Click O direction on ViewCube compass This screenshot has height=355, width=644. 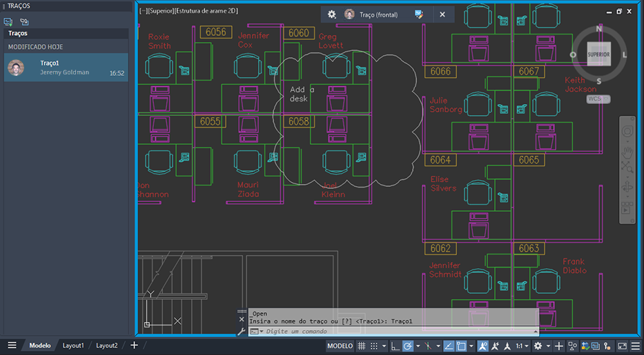(573, 54)
